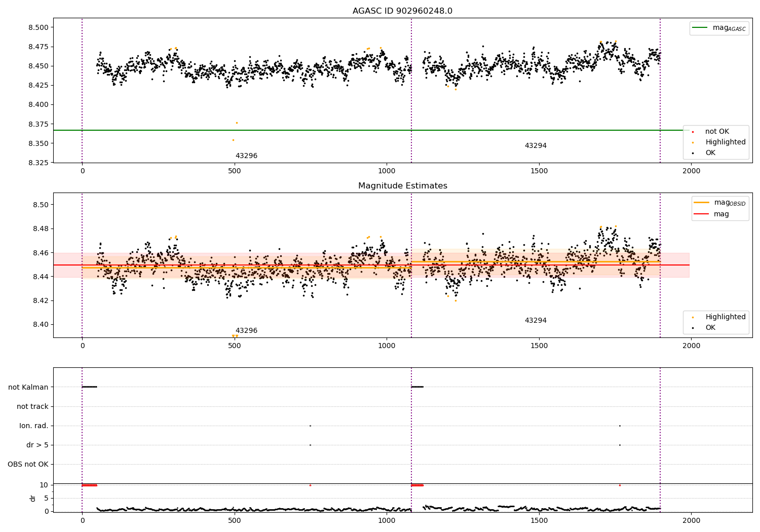Click the 'OK' legend entry in Magnitude Estimates plot
The width and height of the screenshot is (760, 532).
click(x=710, y=328)
